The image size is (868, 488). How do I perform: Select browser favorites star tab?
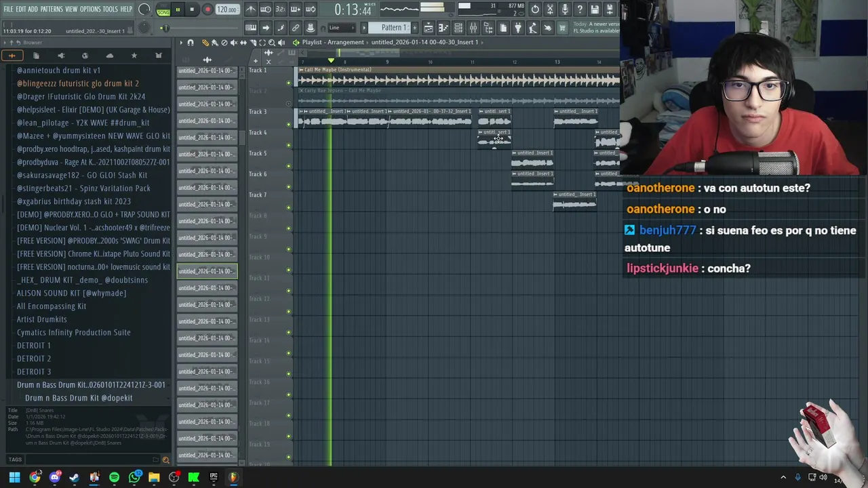[x=134, y=56]
